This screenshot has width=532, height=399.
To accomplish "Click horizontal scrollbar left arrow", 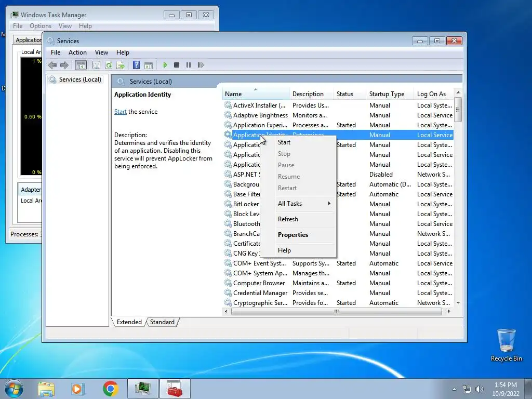I will pyautogui.click(x=226, y=312).
